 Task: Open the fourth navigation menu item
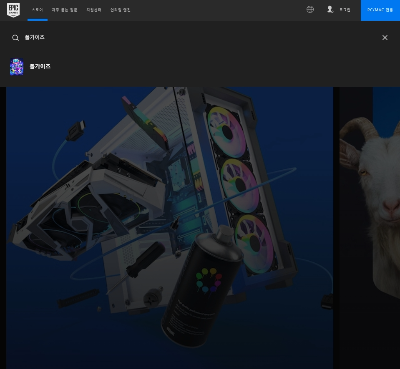[x=120, y=10]
